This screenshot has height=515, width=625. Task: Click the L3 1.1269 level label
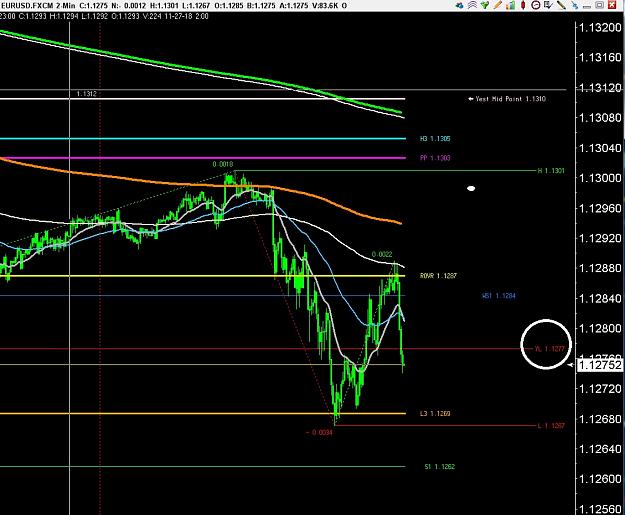pyautogui.click(x=435, y=413)
